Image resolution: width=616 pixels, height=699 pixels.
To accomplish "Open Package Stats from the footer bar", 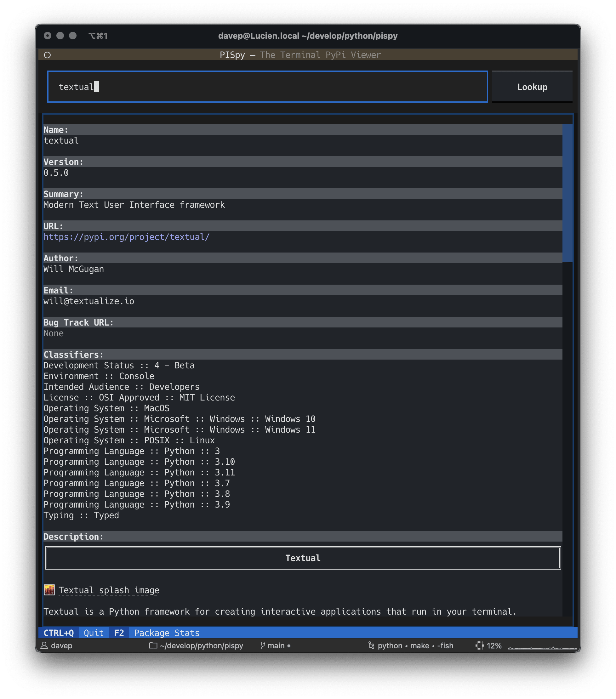I will [x=166, y=633].
